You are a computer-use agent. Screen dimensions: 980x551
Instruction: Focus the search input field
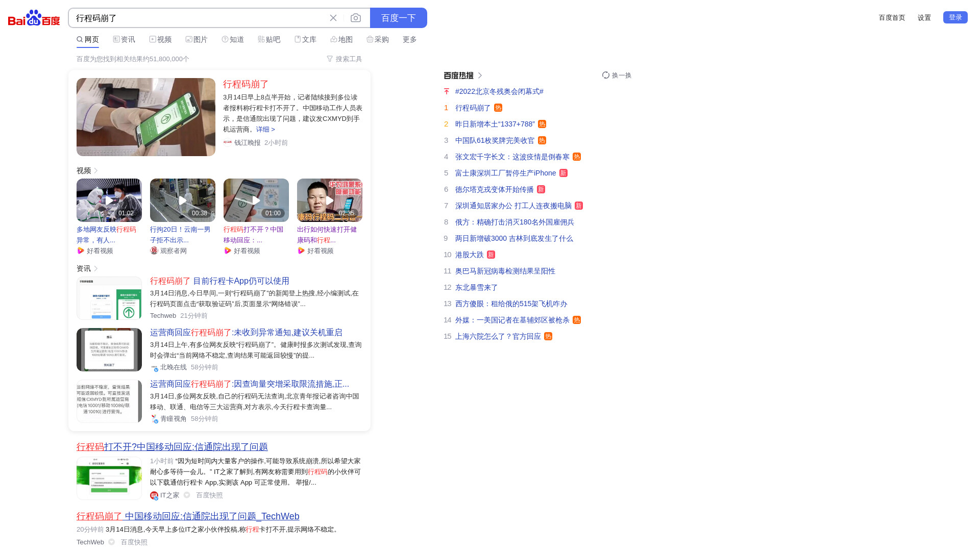coord(199,18)
